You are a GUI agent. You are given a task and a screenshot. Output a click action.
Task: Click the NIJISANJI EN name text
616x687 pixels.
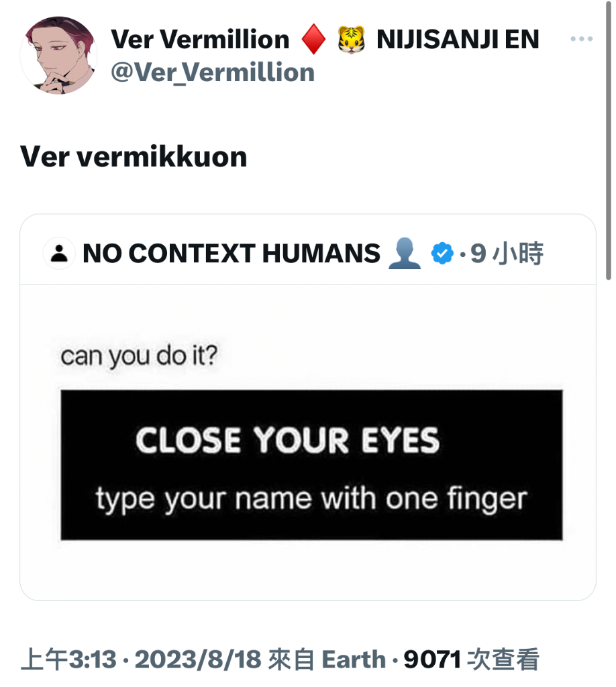[x=458, y=40]
